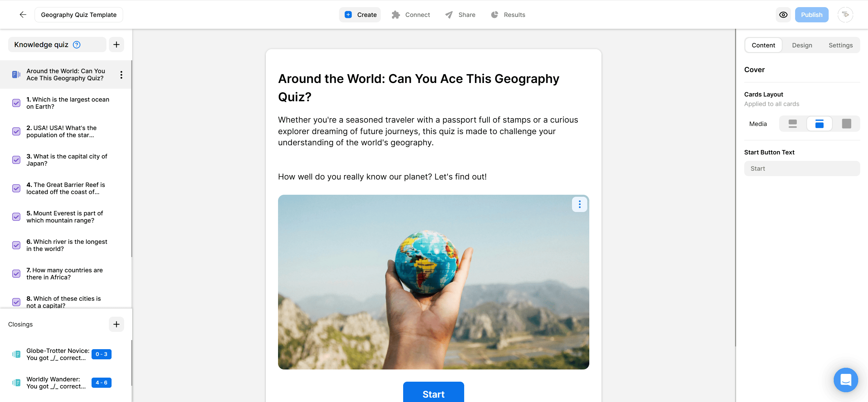The width and height of the screenshot is (868, 402).
Task: Open Results via the pie chart icon
Action: tap(494, 15)
